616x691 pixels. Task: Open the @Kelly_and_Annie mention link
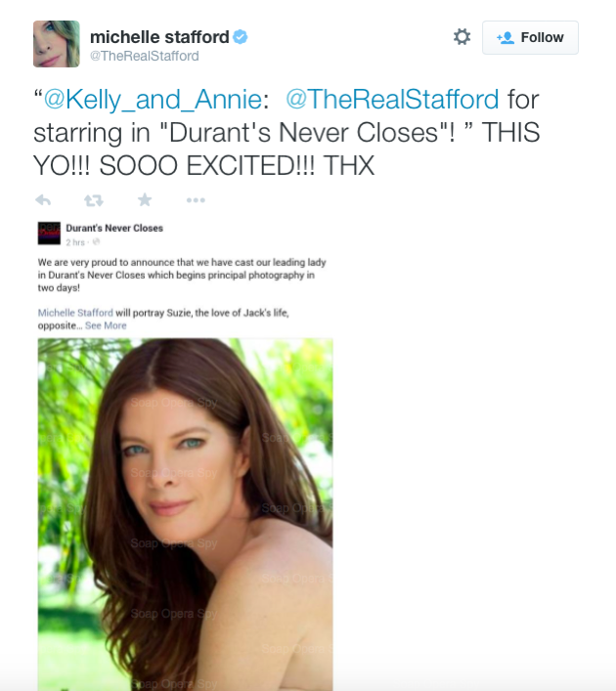click(x=153, y=99)
